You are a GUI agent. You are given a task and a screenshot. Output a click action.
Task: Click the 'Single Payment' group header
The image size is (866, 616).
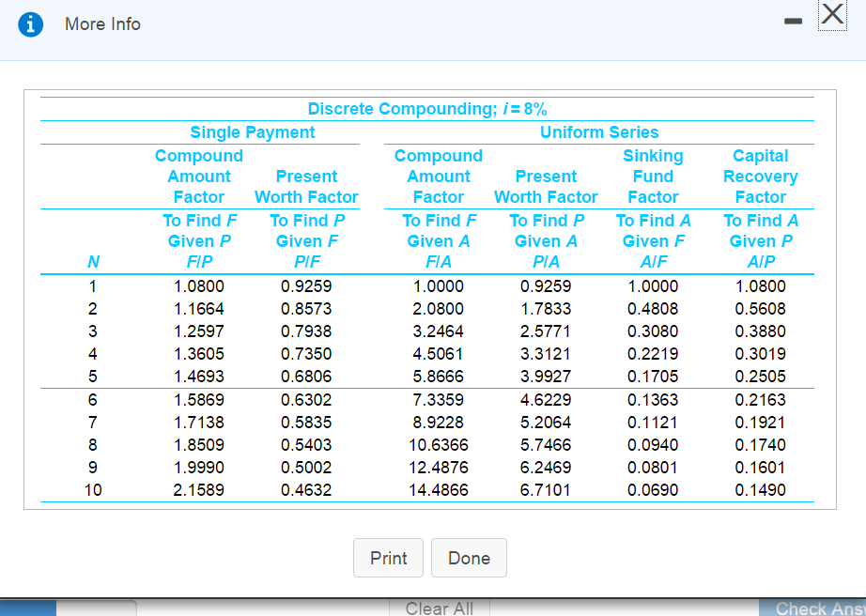[253, 132]
